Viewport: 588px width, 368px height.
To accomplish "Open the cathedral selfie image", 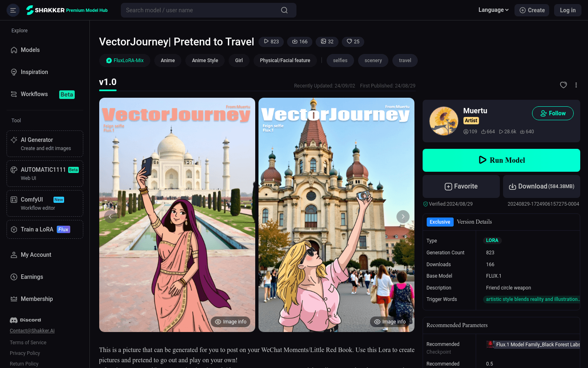I will [336, 215].
